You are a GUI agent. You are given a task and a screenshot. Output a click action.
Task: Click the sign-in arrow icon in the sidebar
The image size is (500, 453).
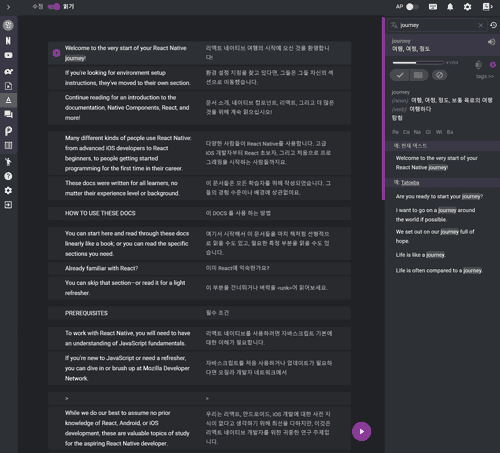click(8, 205)
